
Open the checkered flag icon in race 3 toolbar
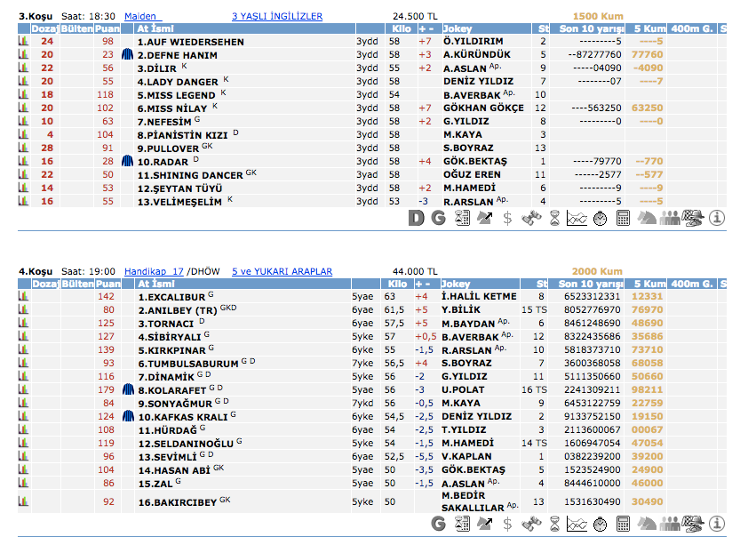[x=693, y=218]
